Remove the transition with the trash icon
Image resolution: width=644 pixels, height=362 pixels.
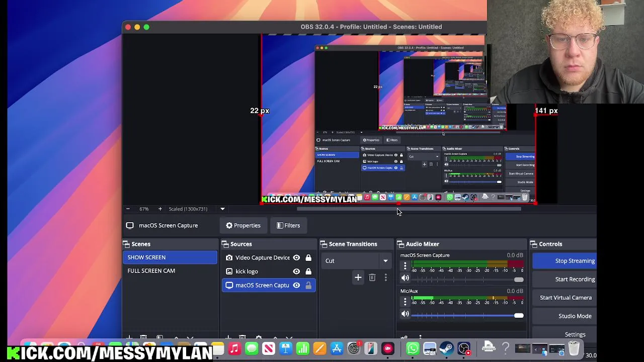[372, 278]
